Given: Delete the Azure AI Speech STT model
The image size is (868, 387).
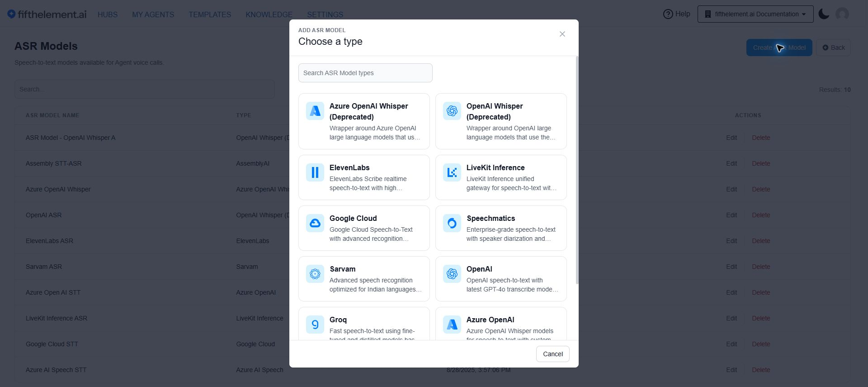Looking at the screenshot, I should (761, 370).
